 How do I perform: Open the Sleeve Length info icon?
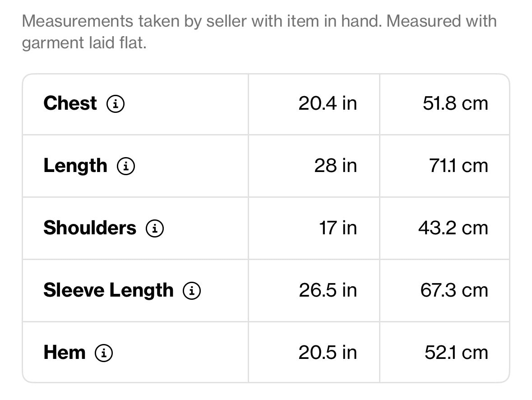click(x=192, y=291)
